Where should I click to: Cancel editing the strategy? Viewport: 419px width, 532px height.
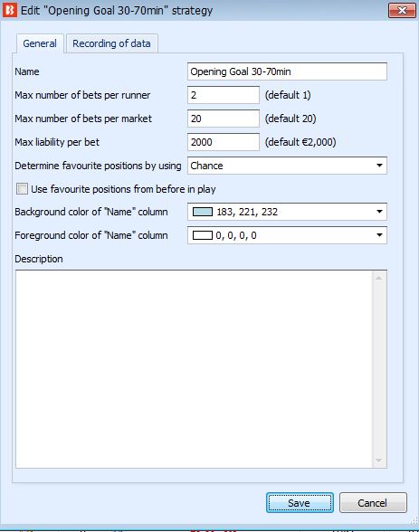pyautogui.click(x=373, y=502)
